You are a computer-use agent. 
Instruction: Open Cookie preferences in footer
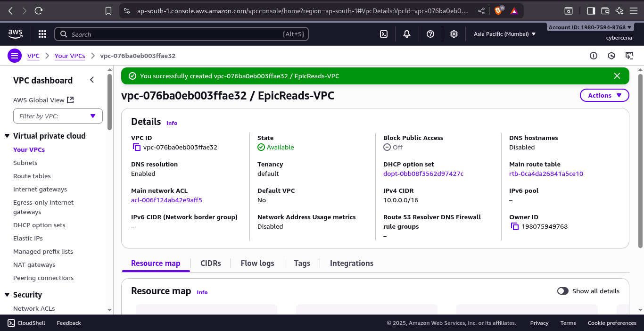pos(612,323)
